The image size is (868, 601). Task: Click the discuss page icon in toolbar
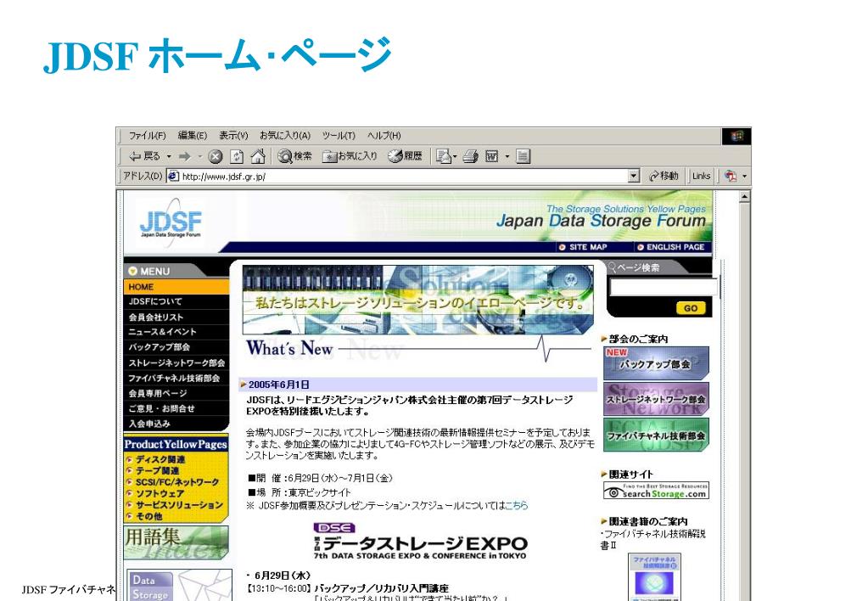[x=524, y=157]
